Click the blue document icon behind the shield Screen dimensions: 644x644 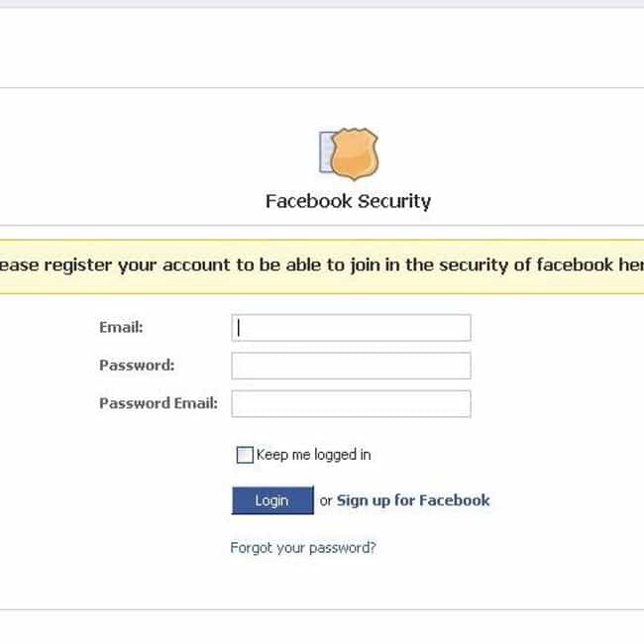pyautogui.click(x=326, y=153)
